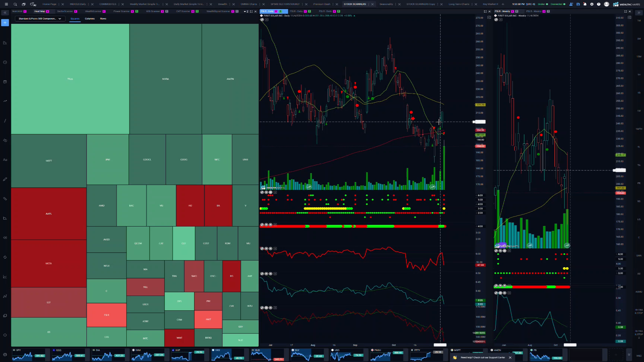The height and width of the screenshot is (362, 644).
Task: Open the COMMODITIES workspace tab
Action: (x=108, y=4)
